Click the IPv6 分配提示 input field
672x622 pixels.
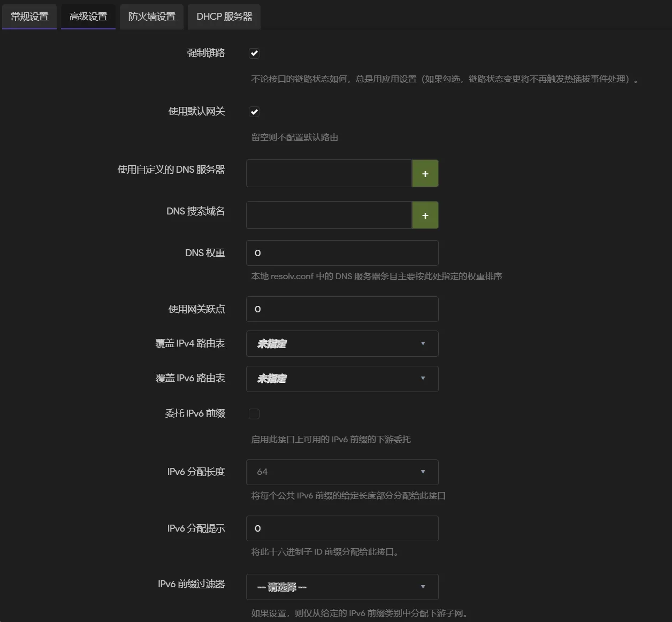342,528
